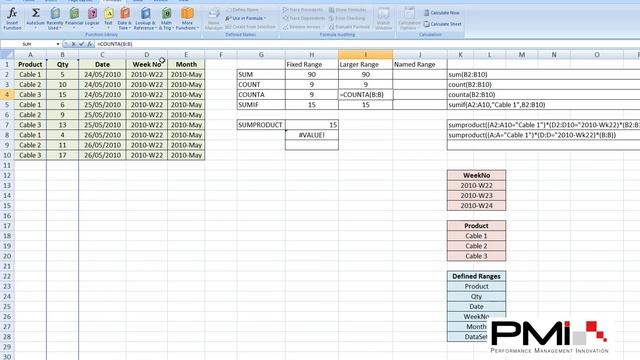Click the formula bar fx button
This screenshot has height=360, width=640.
(89, 44)
